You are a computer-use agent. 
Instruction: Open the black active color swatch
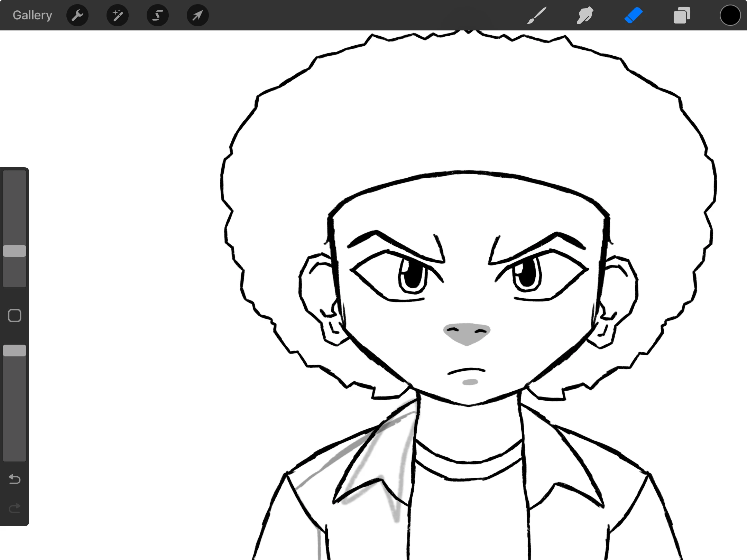click(730, 16)
